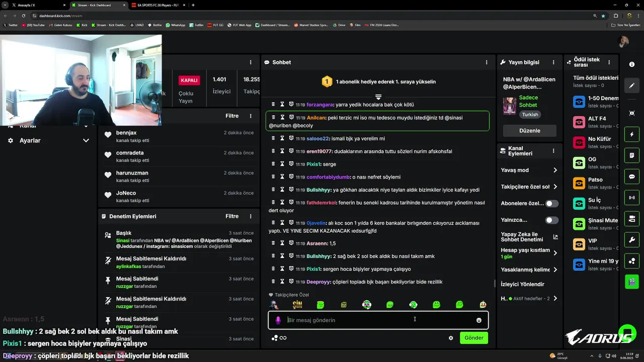Click the Gönder send button

pos(474,338)
